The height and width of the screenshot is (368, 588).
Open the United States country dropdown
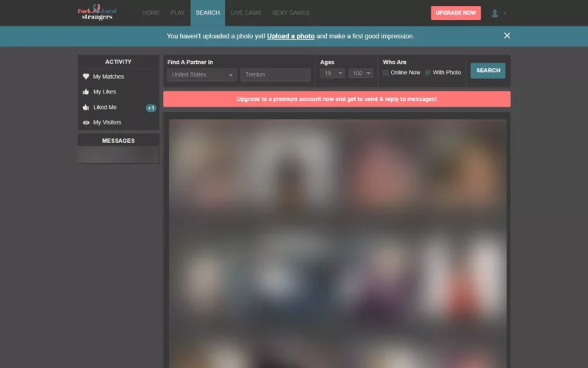point(201,75)
